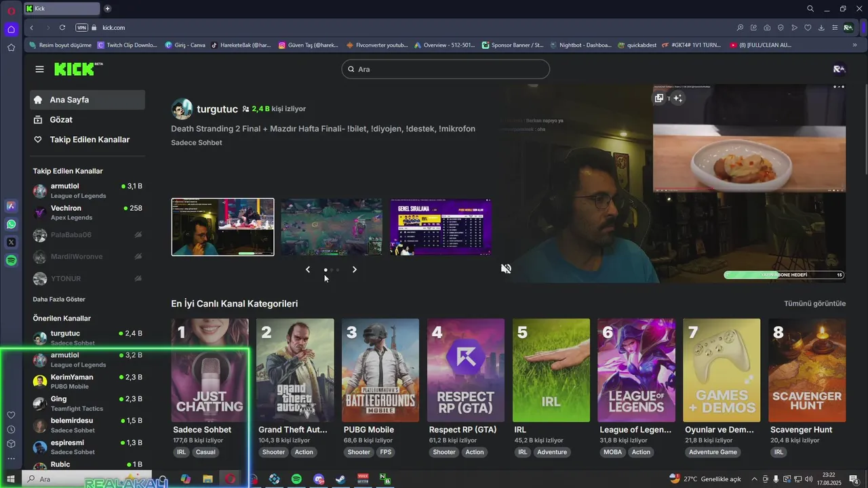Go back in browser history
This screenshot has width=868, height=488.
tap(31, 28)
